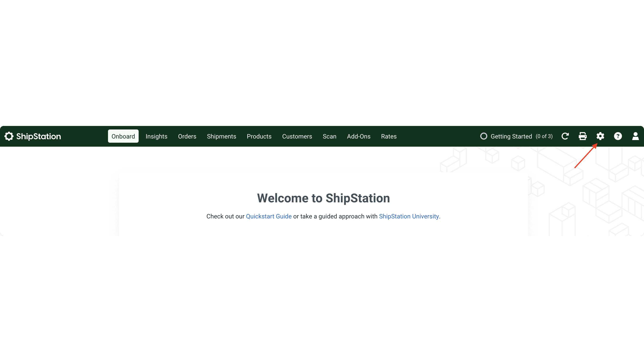644x362 pixels.
Task: Click the Getting Started progress circle
Action: [x=484, y=136]
